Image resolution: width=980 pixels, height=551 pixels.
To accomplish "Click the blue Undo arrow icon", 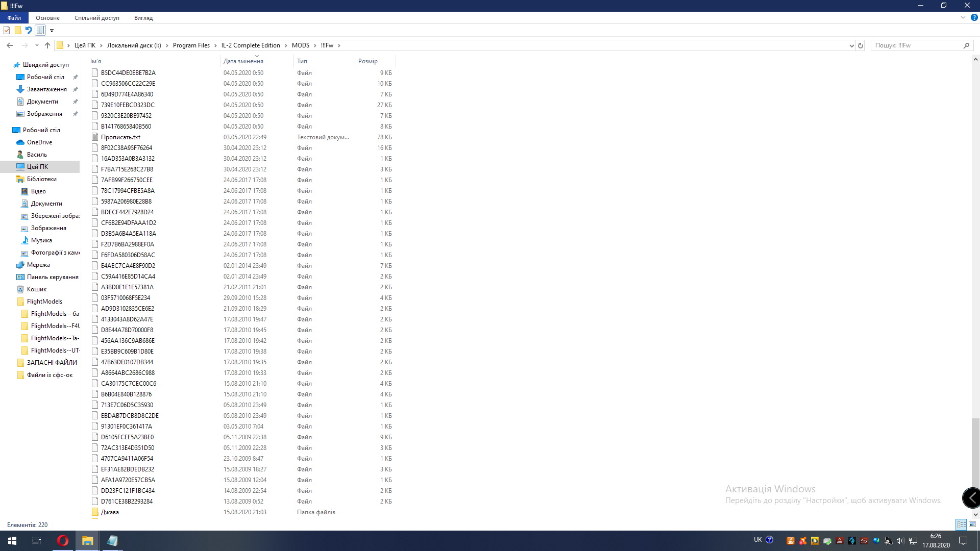I will (29, 30).
